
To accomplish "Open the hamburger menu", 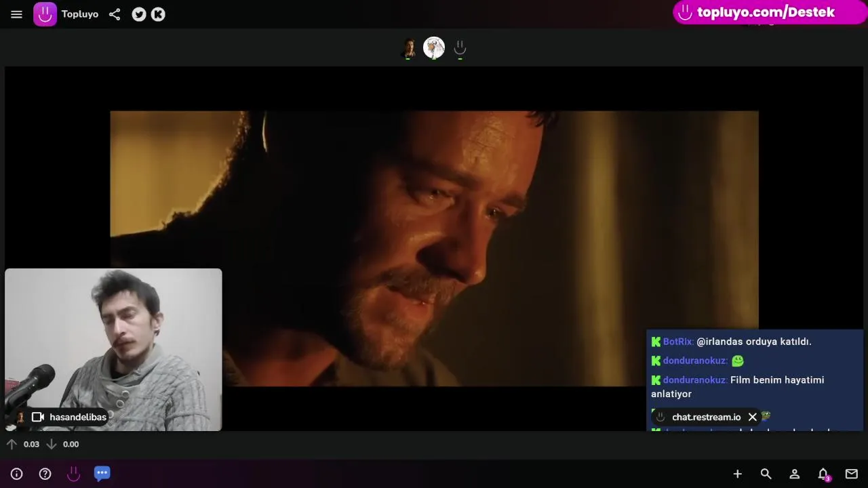I will (x=16, y=14).
